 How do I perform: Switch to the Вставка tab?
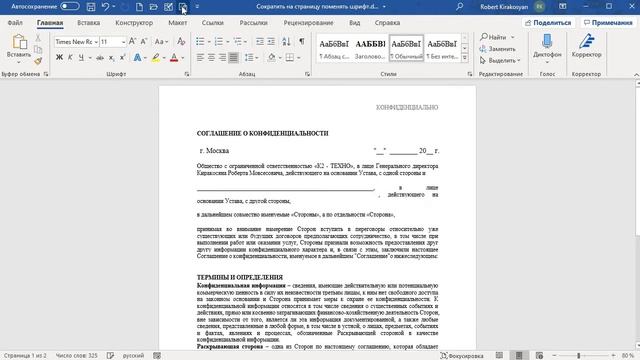(89, 23)
